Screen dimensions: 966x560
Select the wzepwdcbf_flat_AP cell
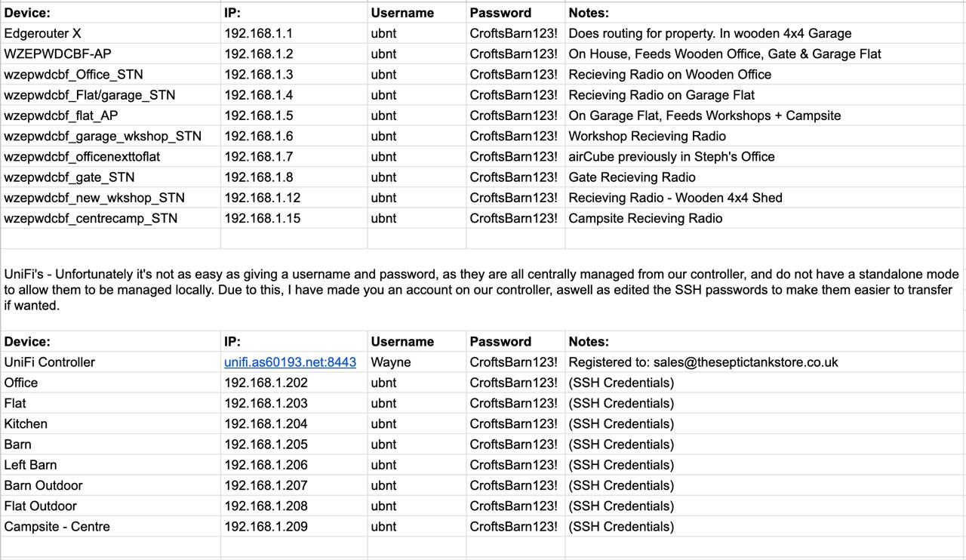coord(61,115)
